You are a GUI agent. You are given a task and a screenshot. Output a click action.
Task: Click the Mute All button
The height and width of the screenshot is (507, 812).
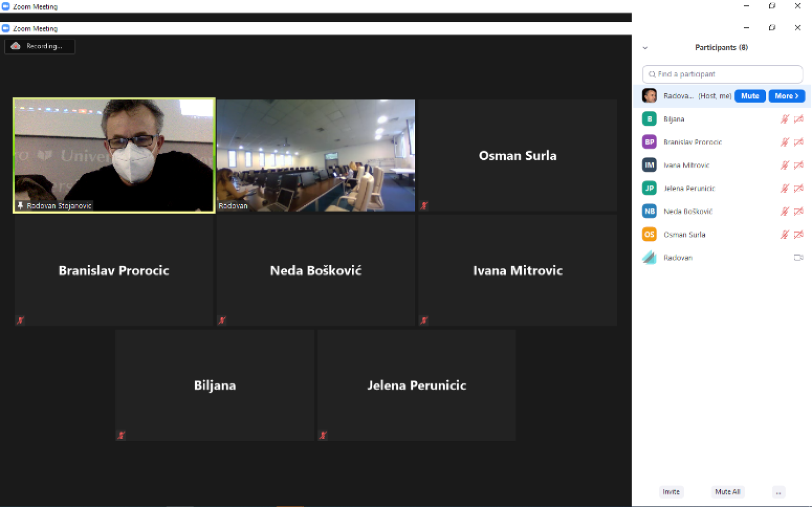click(727, 492)
